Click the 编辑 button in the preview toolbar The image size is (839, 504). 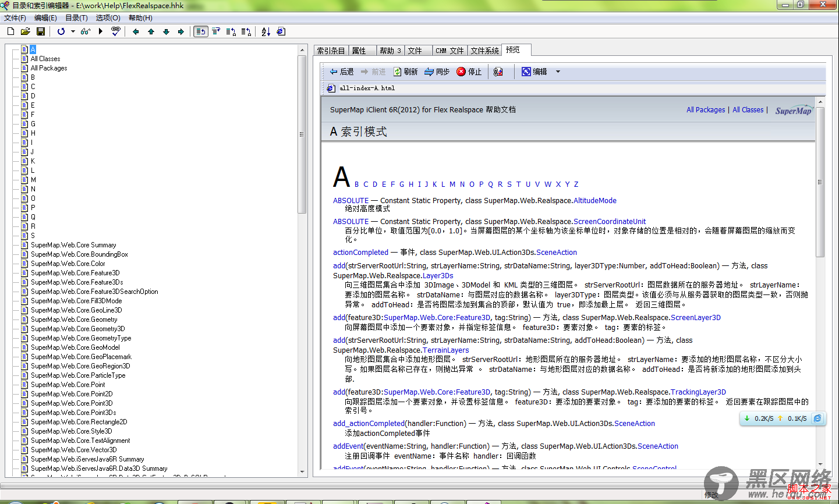tap(534, 72)
